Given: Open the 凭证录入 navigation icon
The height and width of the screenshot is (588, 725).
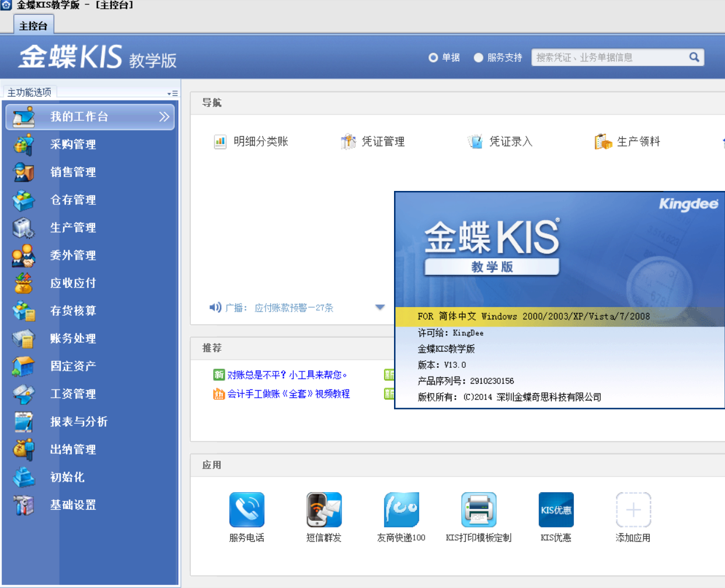Looking at the screenshot, I should (x=476, y=142).
